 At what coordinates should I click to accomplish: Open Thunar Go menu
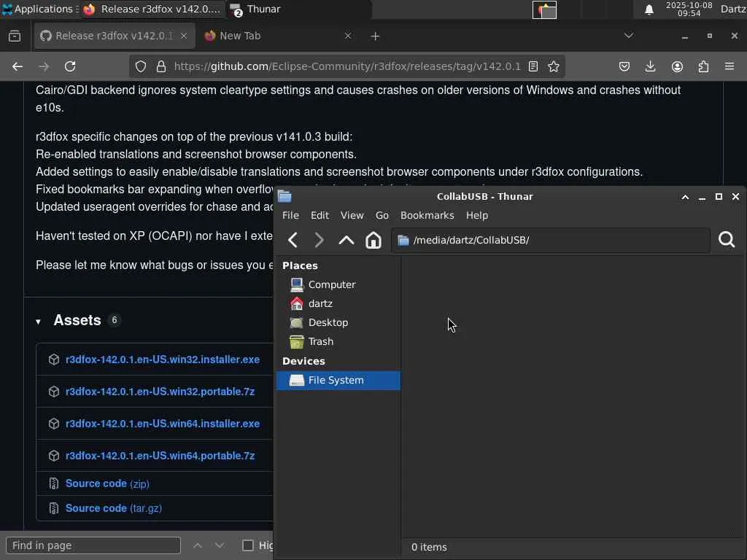click(382, 215)
